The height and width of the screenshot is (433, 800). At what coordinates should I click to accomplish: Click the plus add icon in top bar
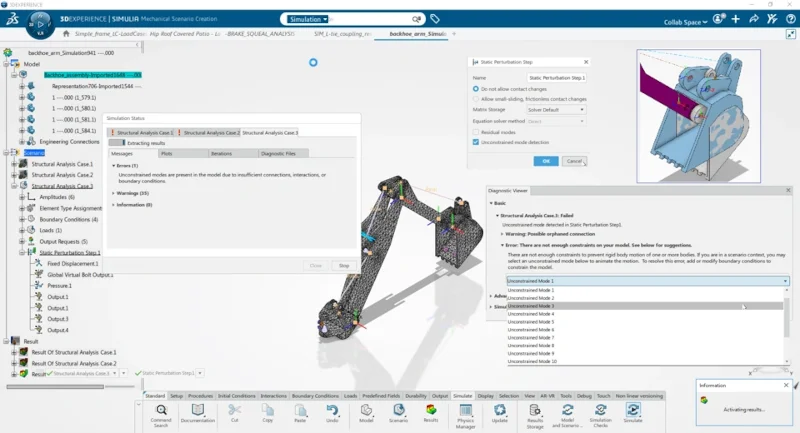pyautogui.click(x=736, y=19)
